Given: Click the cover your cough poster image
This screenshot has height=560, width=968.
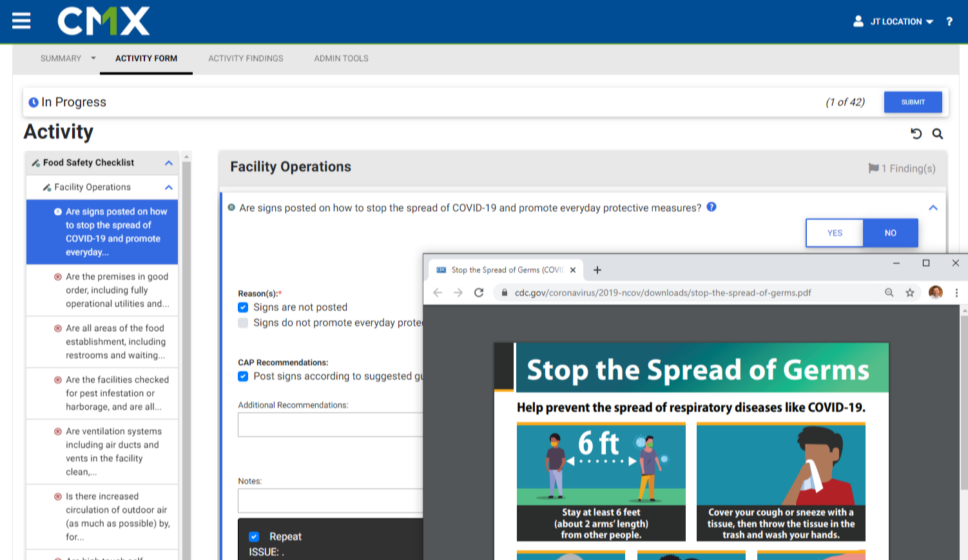Looking at the screenshot, I should click(781, 482).
